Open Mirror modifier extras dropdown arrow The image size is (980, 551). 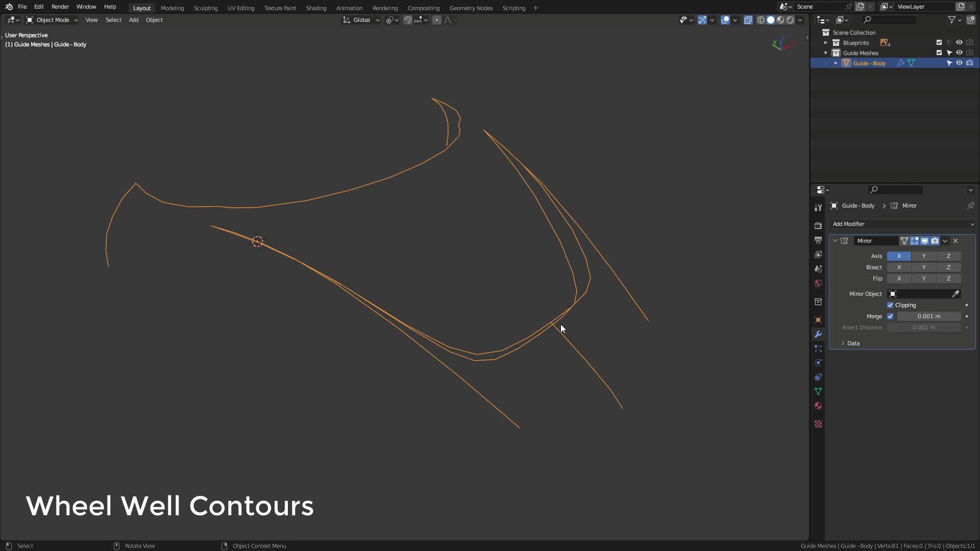point(945,241)
